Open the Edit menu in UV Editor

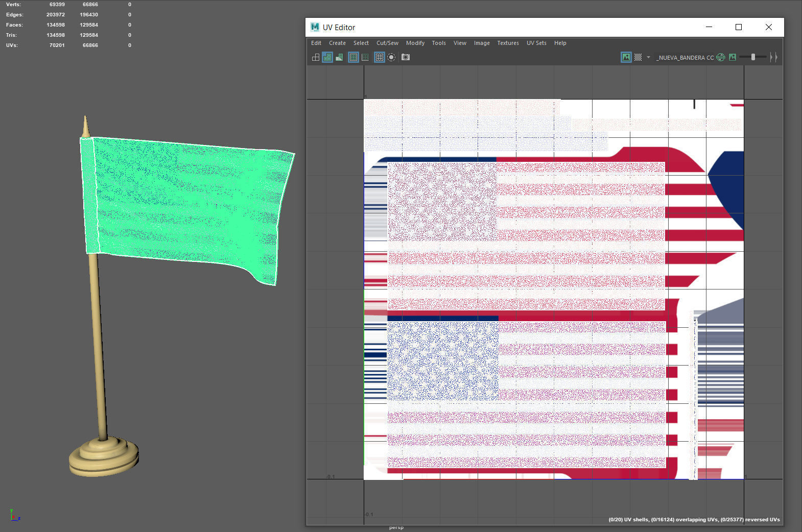pyautogui.click(x=316, y=43)
